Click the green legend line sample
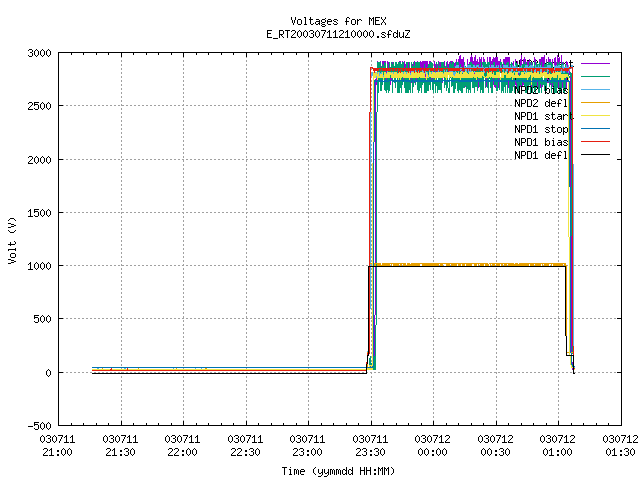This screenshot has height=480, width=640. [x=595, y=76]
